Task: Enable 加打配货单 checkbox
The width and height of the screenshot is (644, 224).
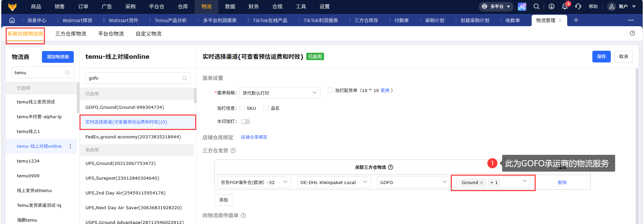Action: click(330, 90)
